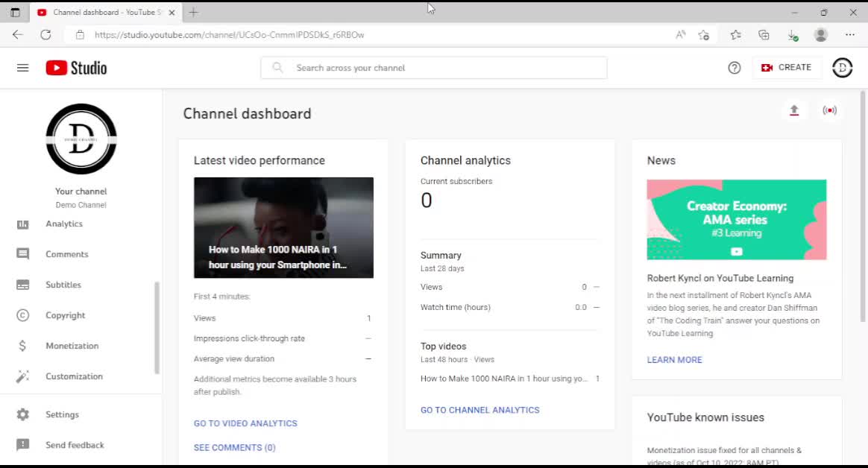Open the account avatar menu in the header
The image size is (868, 468).
[842, 68]
